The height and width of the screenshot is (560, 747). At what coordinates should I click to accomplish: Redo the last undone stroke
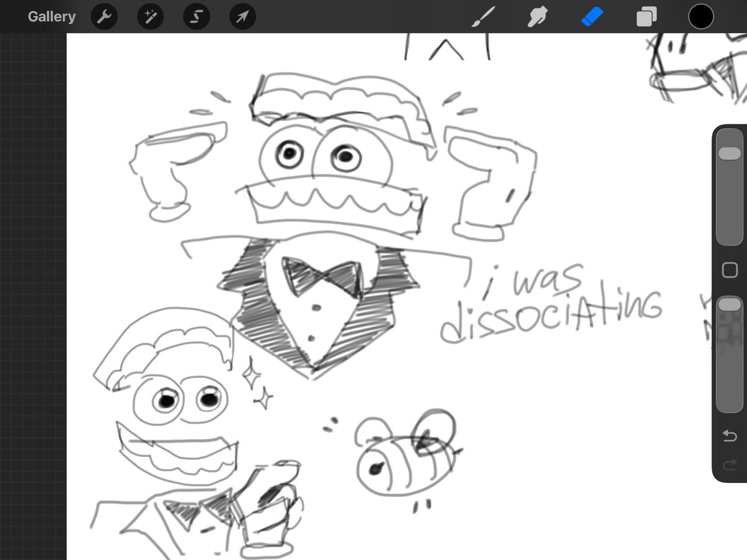tap(729, 464)
